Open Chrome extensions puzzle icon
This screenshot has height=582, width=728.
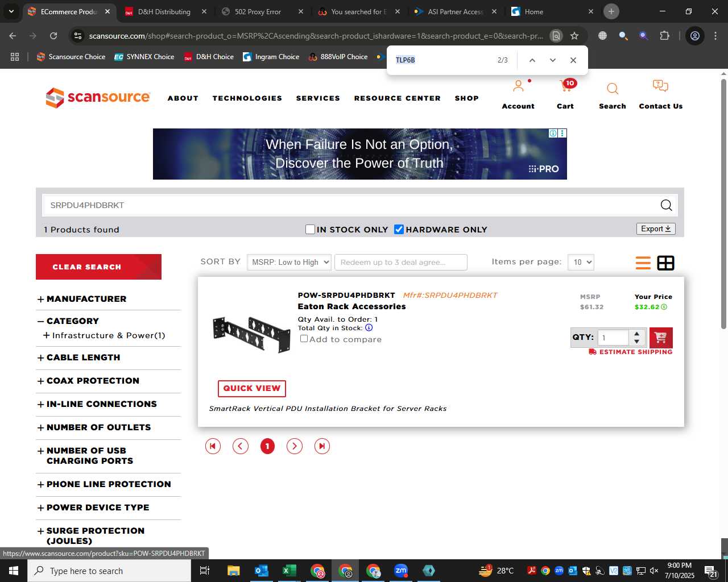click(x=664, y=36)
